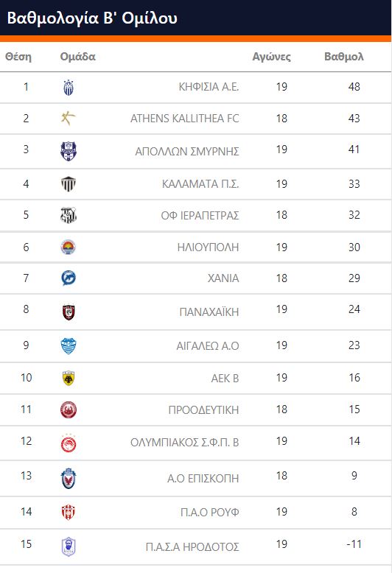Click the ΚΑΛΑΜΑΤΑ Π.Σ. striped crest
392x573 pixels.
click(69, 184)
